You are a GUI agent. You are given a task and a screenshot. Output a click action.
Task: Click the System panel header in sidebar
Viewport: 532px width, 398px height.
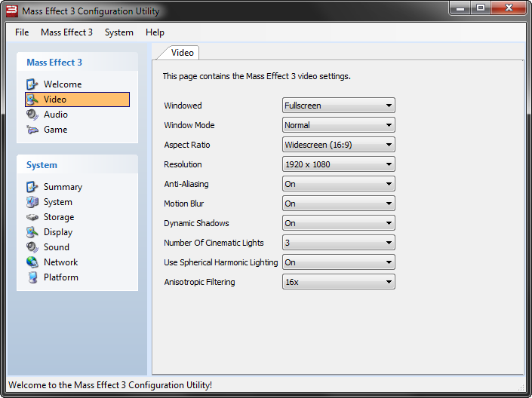[x=78, y=165]
